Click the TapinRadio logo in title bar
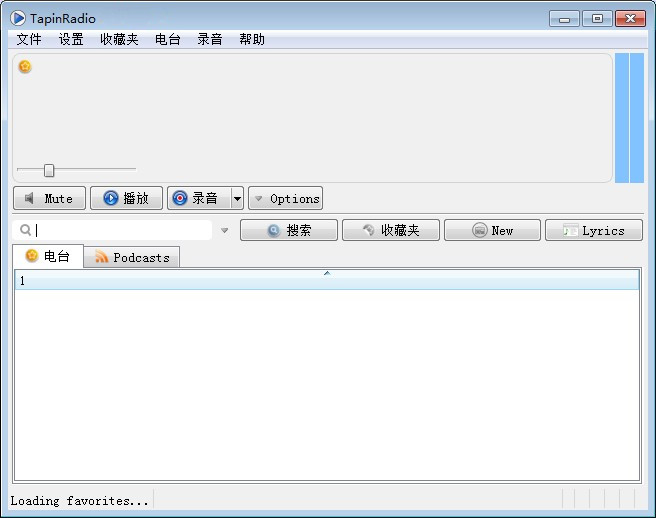Viewport: 656px width, 518px height. 18,18
